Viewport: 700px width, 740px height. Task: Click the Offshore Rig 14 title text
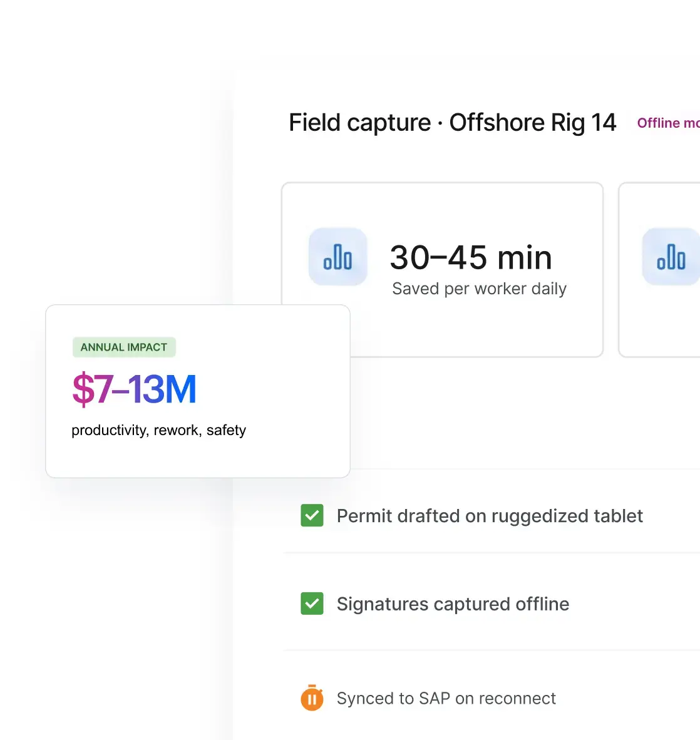(x=532, y=123)
